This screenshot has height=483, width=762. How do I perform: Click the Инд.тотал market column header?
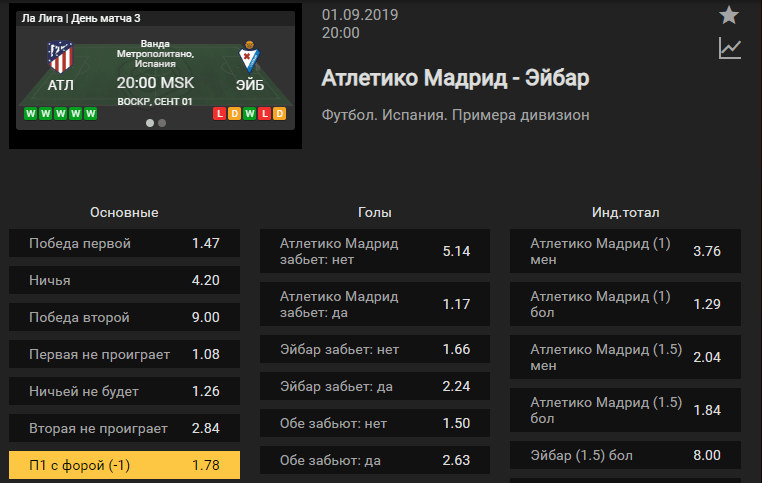pyautogui.click(x=625, y=212)
